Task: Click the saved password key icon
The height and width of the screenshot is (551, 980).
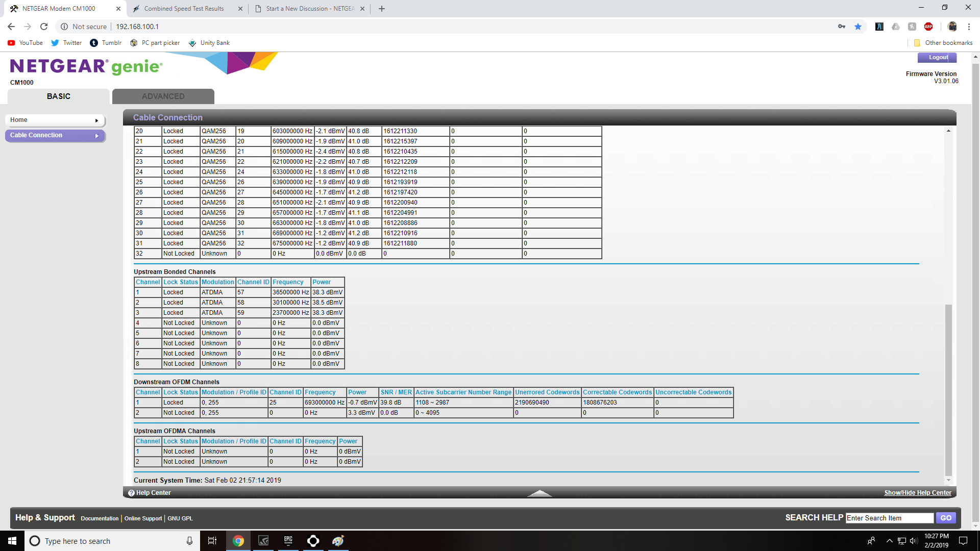Action: pos(841,27)
